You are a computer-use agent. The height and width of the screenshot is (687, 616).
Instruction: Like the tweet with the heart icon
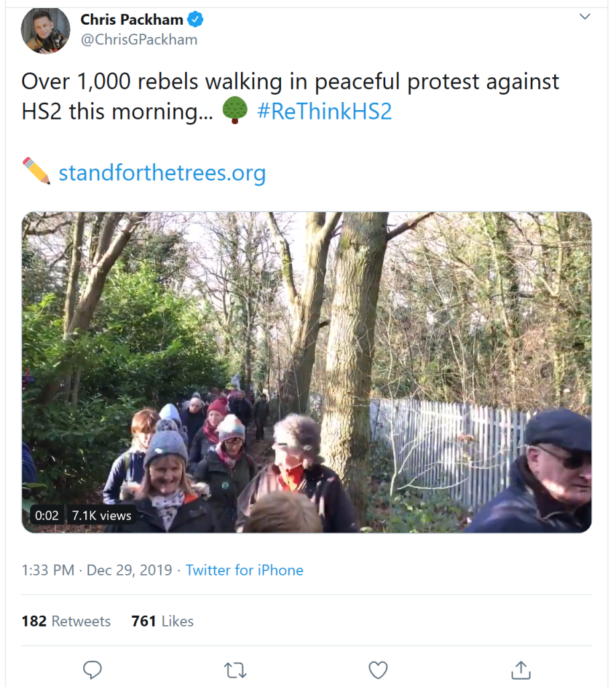tap(378, 670)
